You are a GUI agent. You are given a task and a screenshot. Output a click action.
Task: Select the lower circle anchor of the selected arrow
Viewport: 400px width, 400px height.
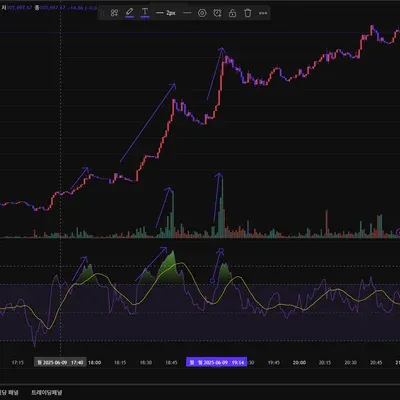[x=212, y=281]
